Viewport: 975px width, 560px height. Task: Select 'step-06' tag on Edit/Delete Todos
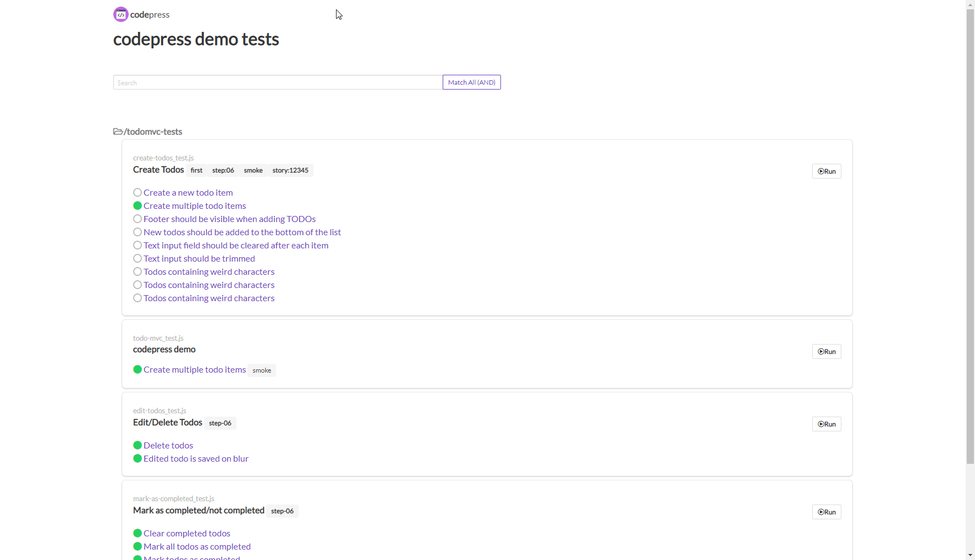(x=220, y=423)
